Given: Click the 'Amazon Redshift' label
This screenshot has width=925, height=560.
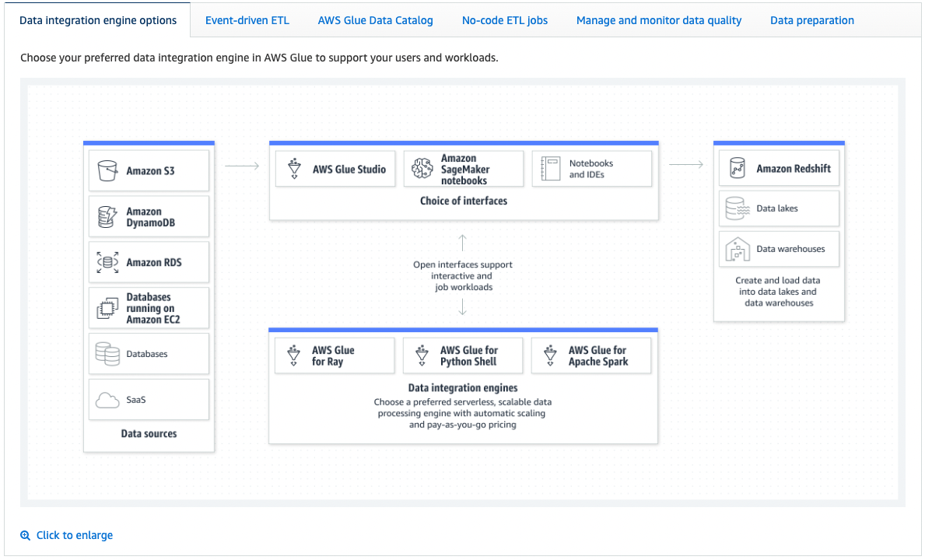Looking at the screenshot, I should tap(794, 169).
